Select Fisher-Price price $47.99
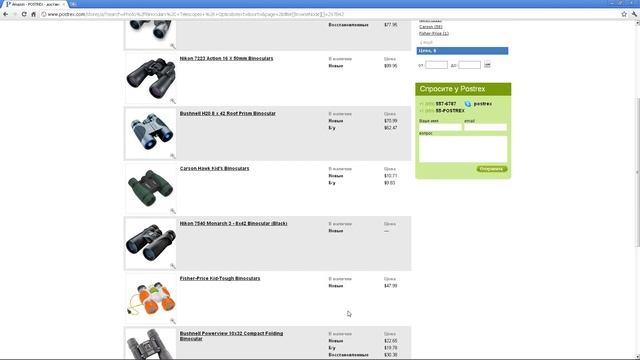 (391, 286)
